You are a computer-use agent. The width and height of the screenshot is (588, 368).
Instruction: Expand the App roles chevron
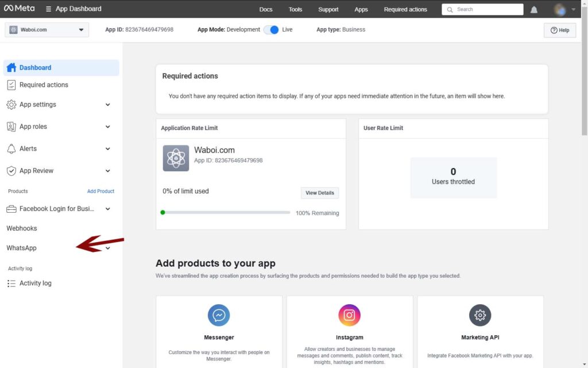point(107,126)
